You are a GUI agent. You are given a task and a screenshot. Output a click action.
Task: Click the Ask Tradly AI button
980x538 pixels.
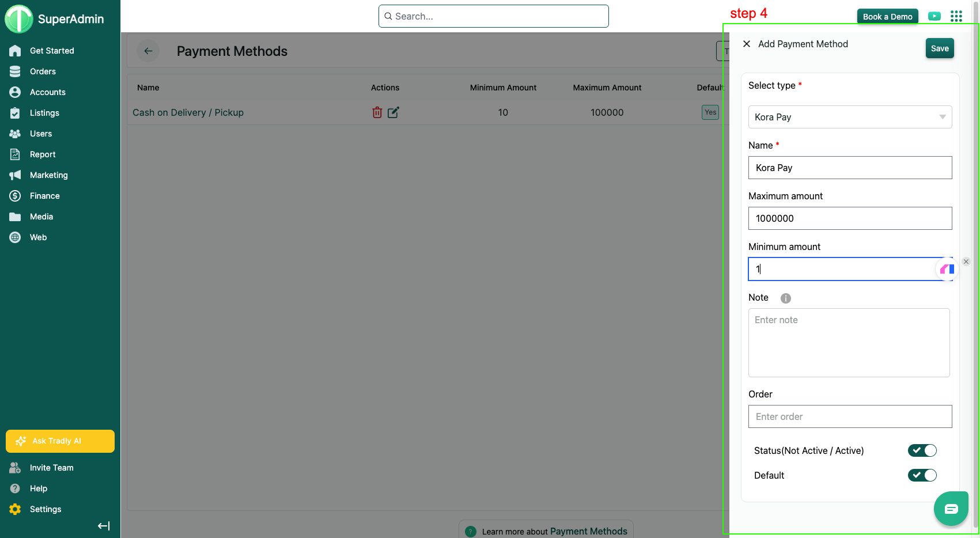click(60, 441)
